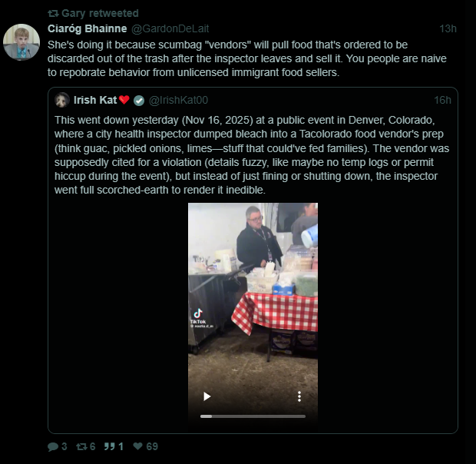Open the @IrishKat00 handle

click(178, 100)
